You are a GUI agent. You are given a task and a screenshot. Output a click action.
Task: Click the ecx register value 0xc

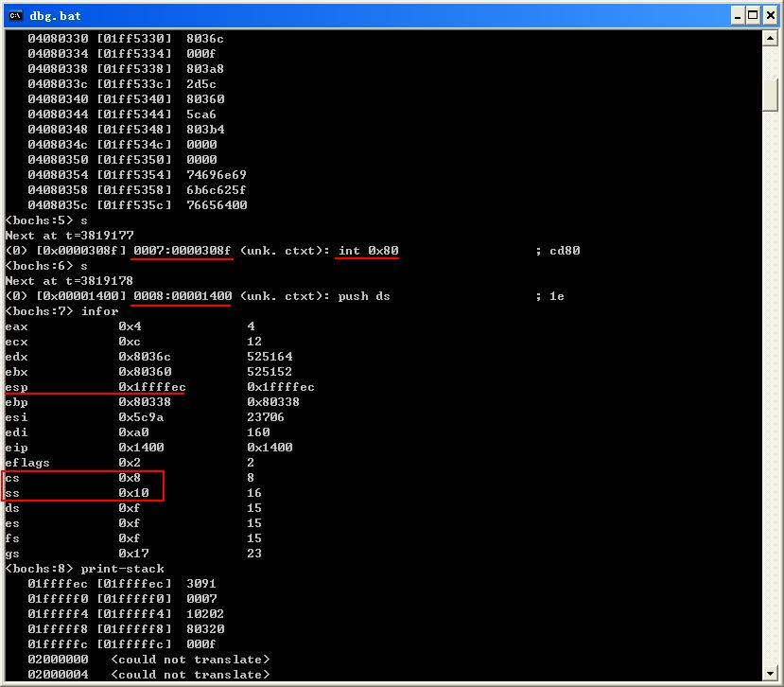pos(130,342)
